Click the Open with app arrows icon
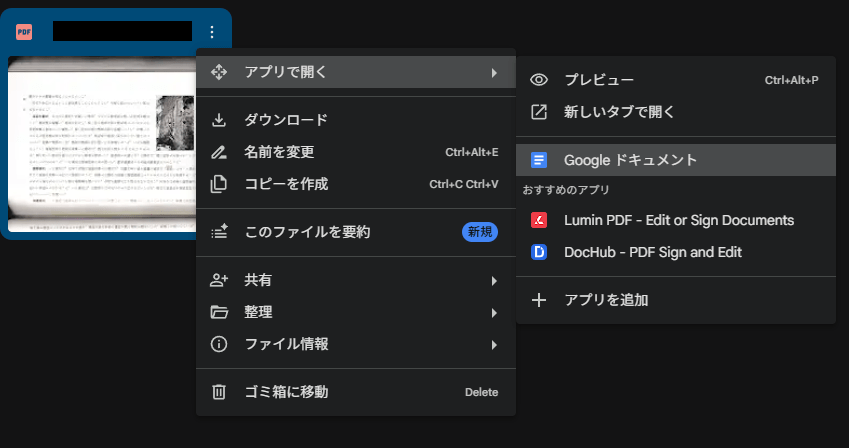Image resolution: width=849 pixels, height=448 pixels. coord(219,72)
